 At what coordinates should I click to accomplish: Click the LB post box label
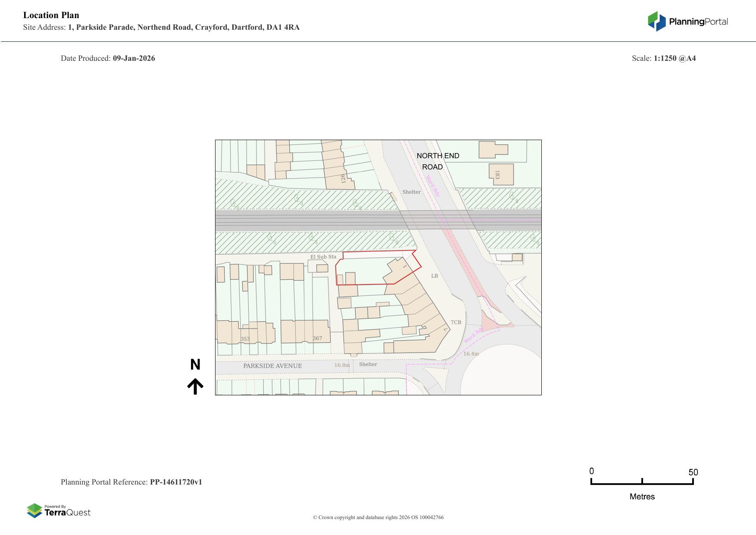pos(434,276)
